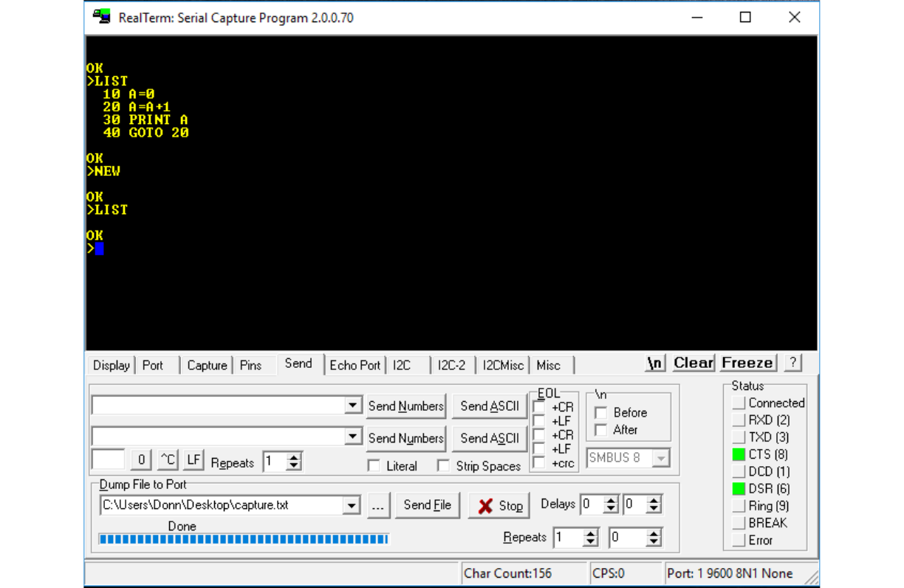
Task: Check the After \n option
Action: (600, 430)
